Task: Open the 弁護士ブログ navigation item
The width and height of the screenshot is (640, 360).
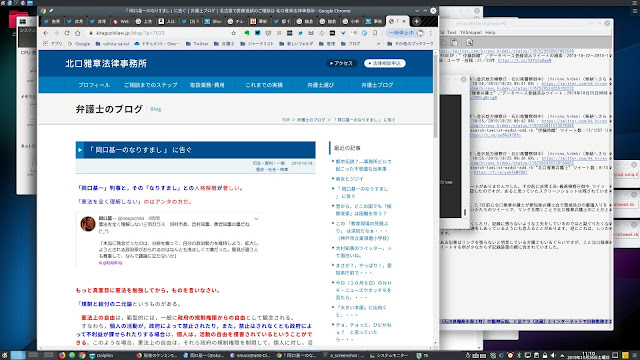Action: [377, 85]
